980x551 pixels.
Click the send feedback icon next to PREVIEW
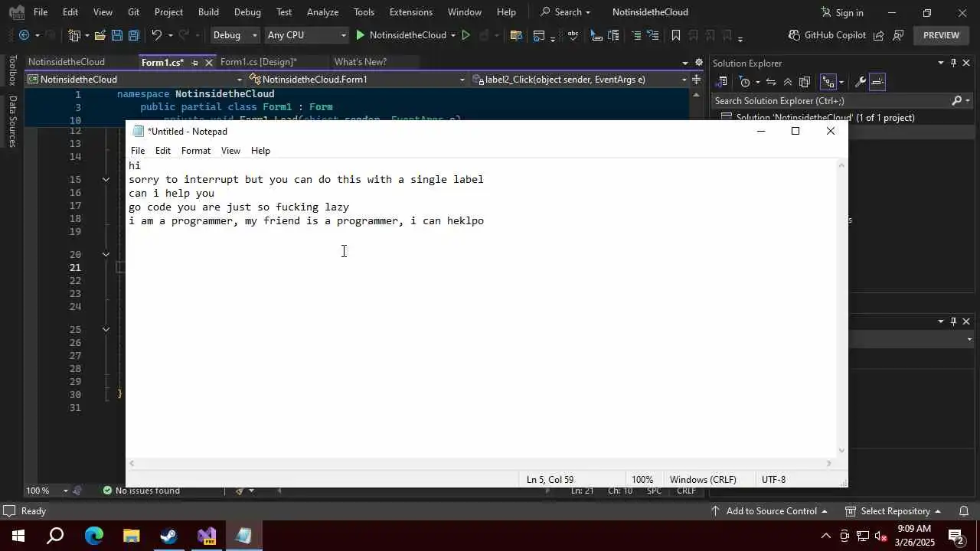898,35
